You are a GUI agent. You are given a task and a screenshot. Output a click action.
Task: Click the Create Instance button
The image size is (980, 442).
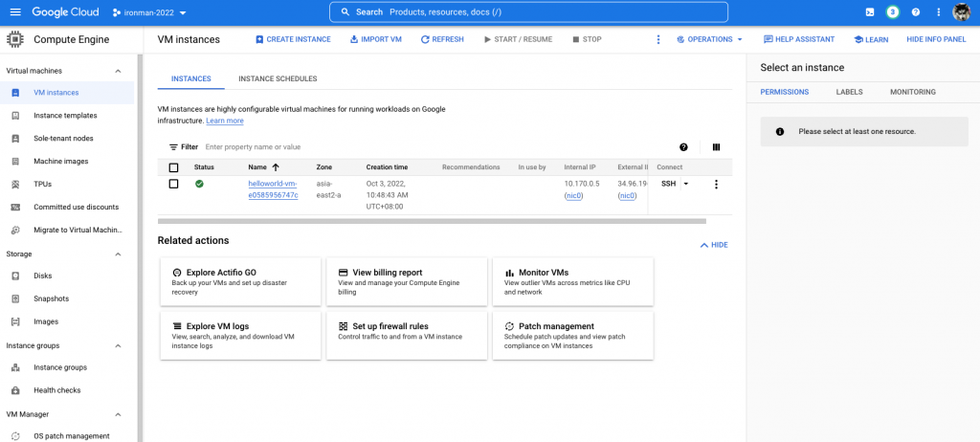pyautogui.click(x=293, y=39)
